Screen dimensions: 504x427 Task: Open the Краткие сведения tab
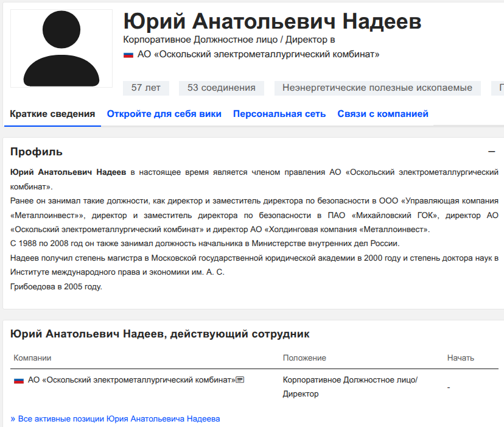(x=52, y=114)
